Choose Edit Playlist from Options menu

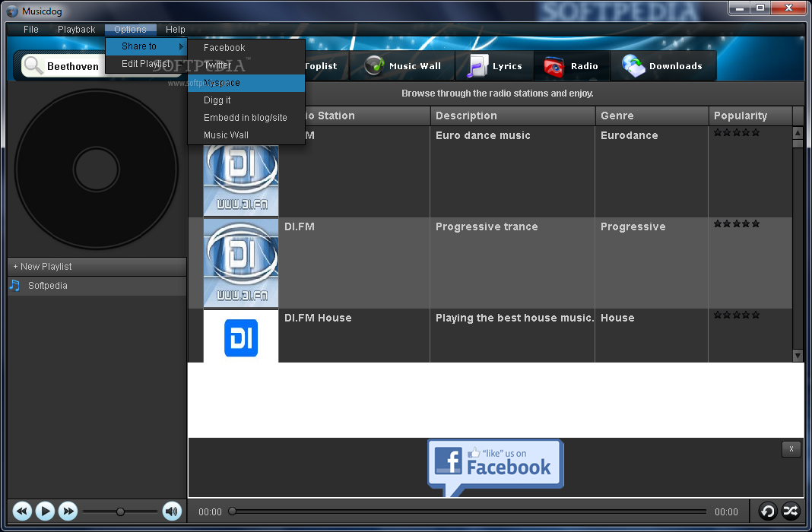coord(146,63)
